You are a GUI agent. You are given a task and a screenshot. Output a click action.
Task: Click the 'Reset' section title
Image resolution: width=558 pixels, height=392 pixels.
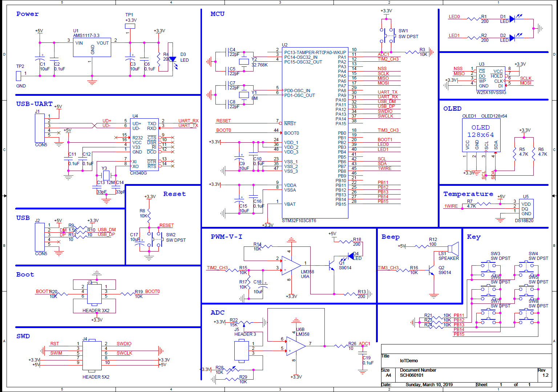174,194
